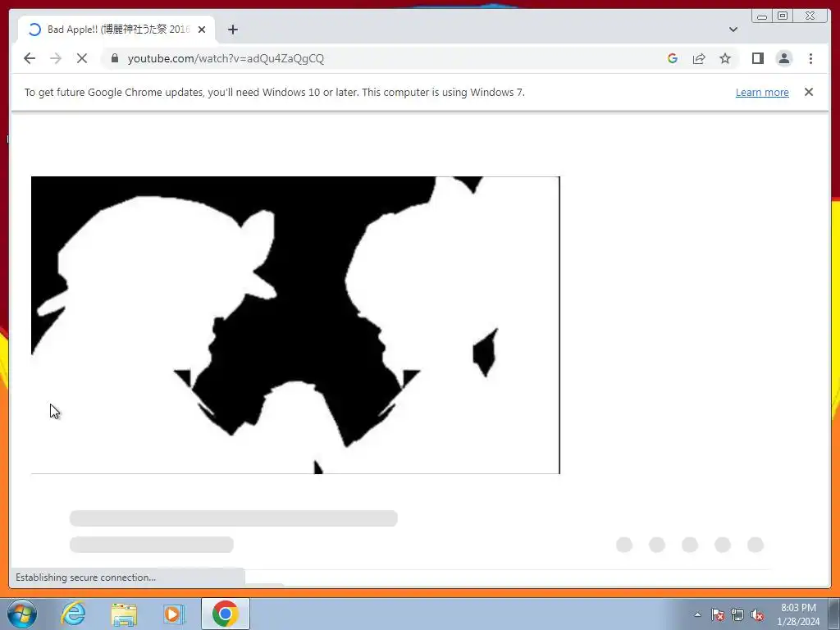This screenshot has height=630, width=840.
Task: Select the Bad Apple!! browser tab
Action: pyautogui.click(x=116, y=30)
